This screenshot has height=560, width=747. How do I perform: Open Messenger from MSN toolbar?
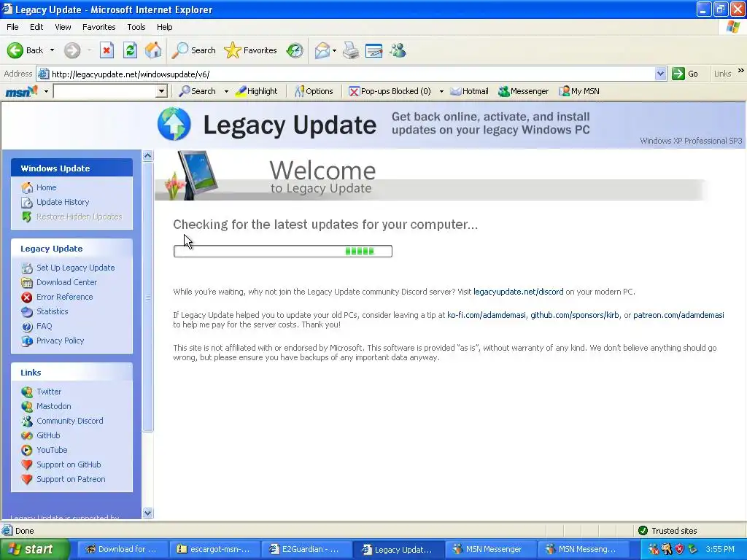pos(523,91)
